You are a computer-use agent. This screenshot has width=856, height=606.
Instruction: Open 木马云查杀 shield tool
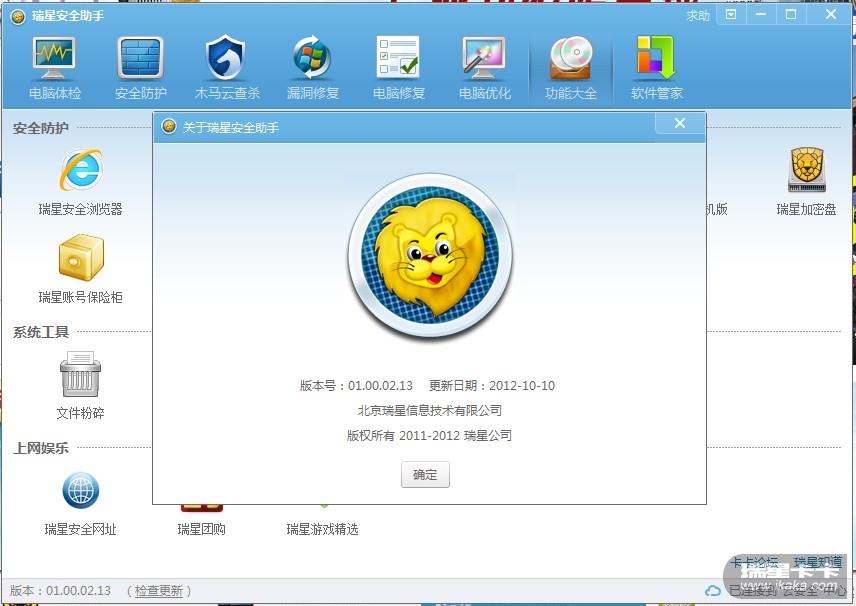pos(227,68)
